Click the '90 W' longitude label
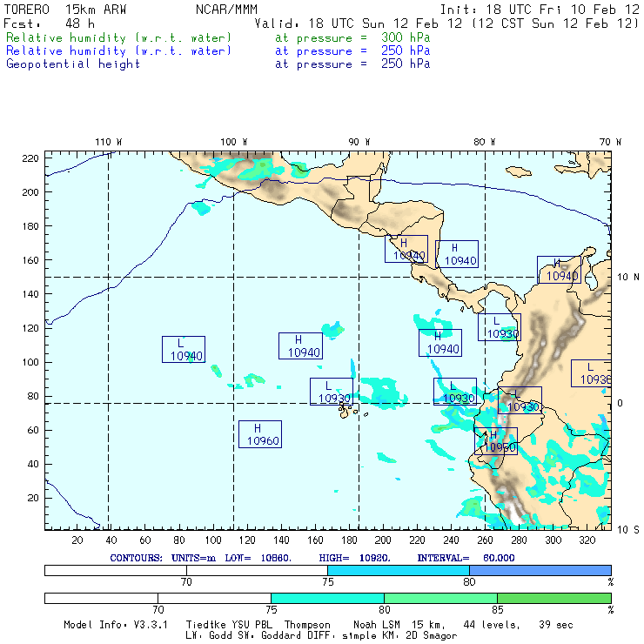 [x=359, y=142]
